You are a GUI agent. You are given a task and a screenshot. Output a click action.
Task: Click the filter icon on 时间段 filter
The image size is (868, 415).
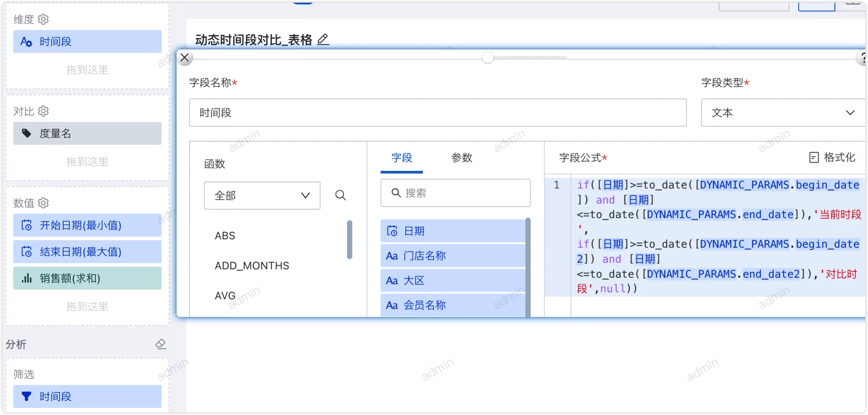tap(26, 396)
